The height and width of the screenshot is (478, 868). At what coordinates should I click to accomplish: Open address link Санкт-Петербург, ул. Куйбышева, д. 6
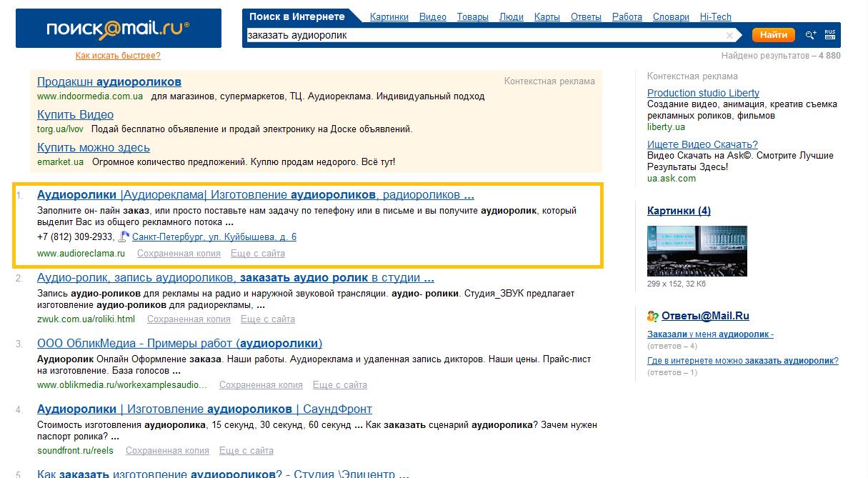[214, 237]
